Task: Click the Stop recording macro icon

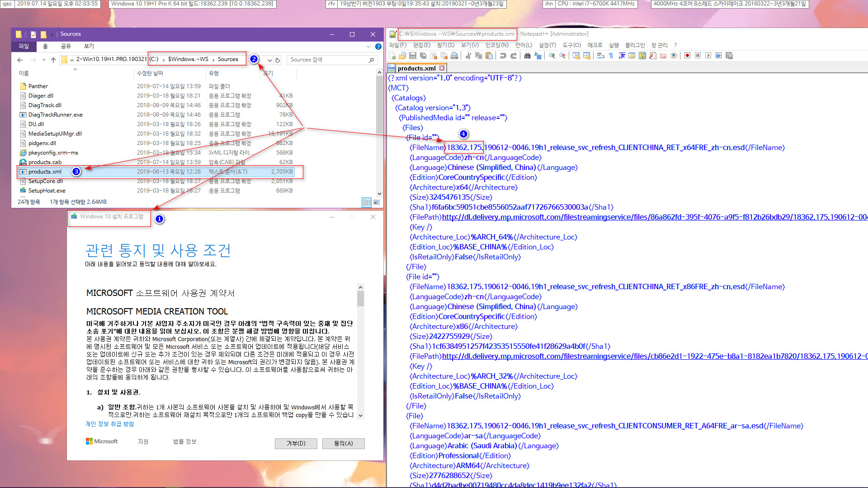Action: (x=698, y=56)
